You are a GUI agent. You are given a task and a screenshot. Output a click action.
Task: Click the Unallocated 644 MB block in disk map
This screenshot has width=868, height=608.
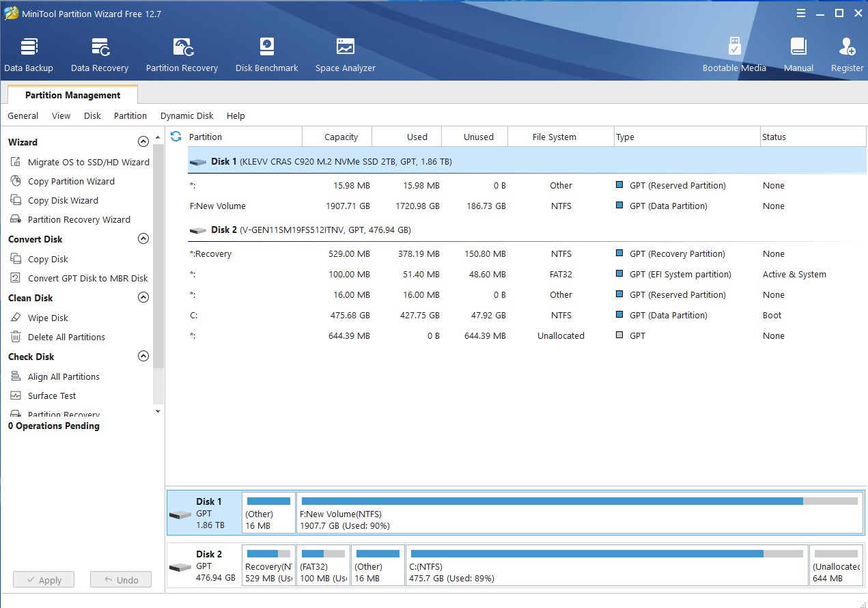tap(837, 566)
